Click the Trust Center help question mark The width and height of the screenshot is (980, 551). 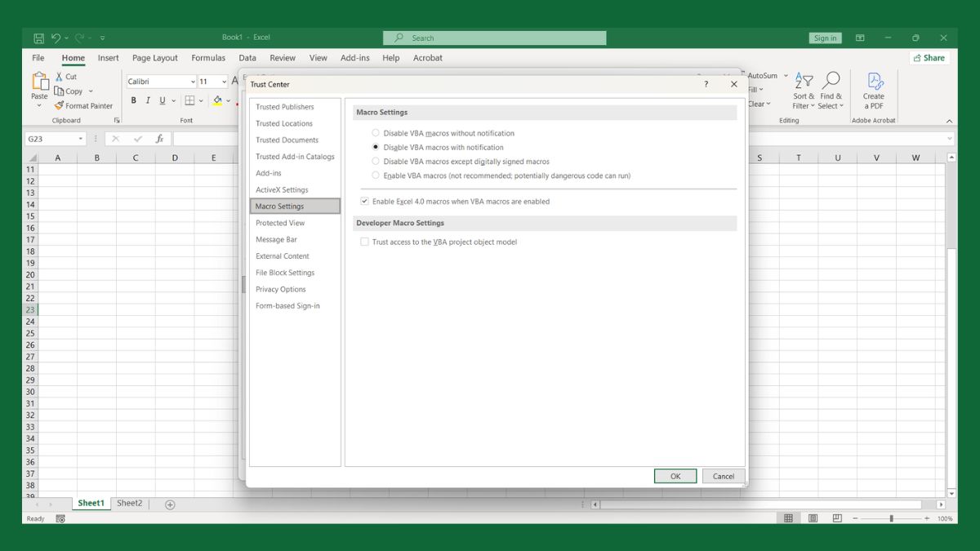(x=706, y=84)
